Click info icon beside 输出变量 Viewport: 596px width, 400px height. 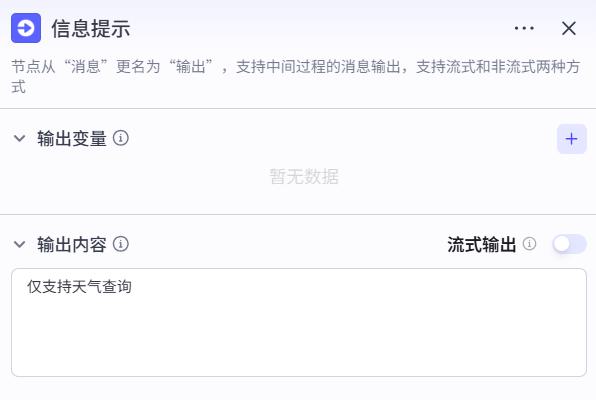tap(121, 138)
